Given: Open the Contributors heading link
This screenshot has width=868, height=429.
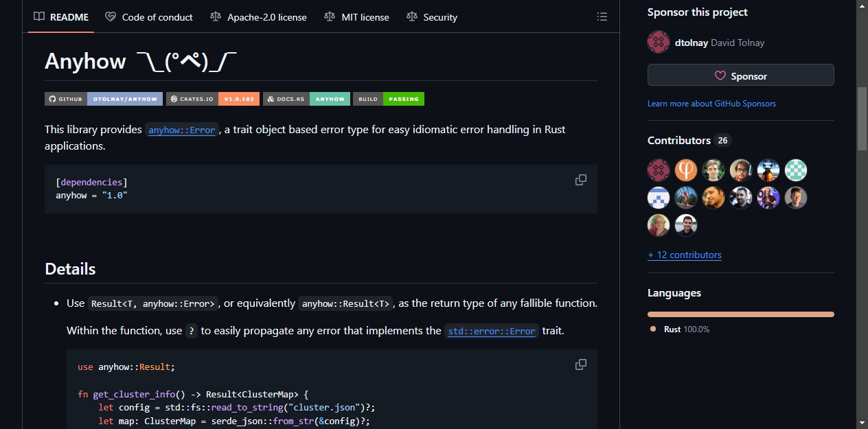Looking at the screenshot, I should point(689,140).
